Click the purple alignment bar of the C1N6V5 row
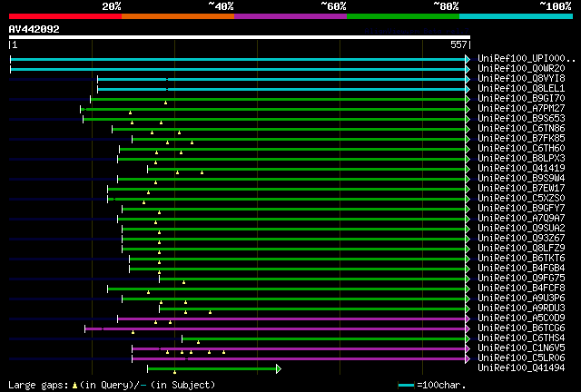Image resolution: width=581 pixels, height=392 pixels. (x=299, y=349)
